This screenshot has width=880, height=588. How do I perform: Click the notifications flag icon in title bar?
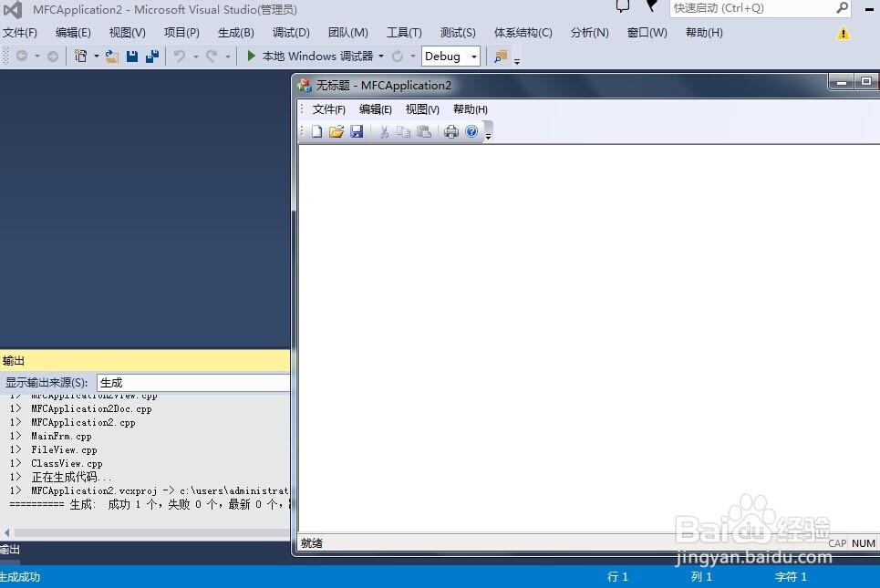point(651,5)
